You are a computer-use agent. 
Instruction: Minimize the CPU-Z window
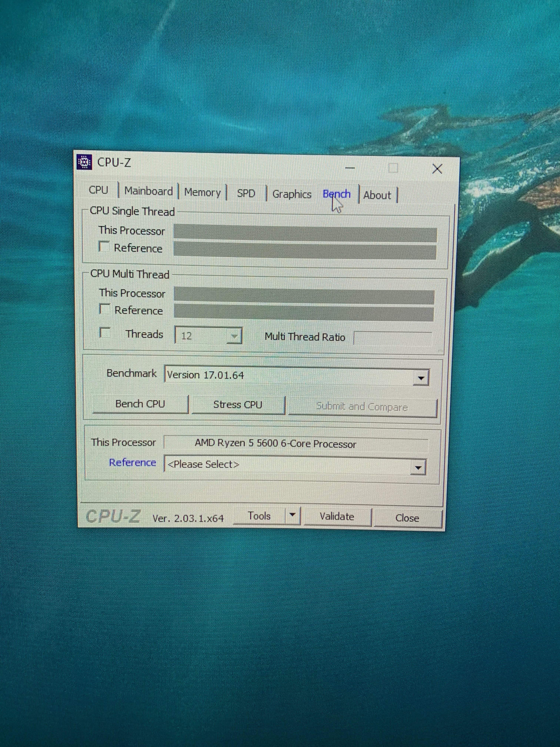[350, 167]
